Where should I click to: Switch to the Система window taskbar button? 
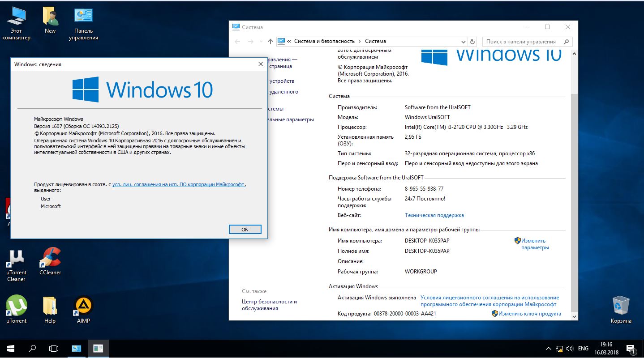click(x=77, y=349)
